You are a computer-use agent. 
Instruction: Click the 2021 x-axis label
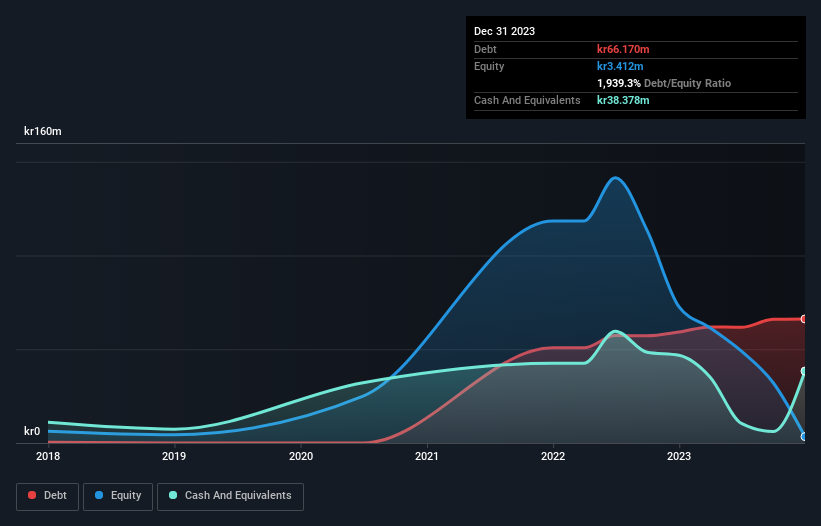pos(427,456)
